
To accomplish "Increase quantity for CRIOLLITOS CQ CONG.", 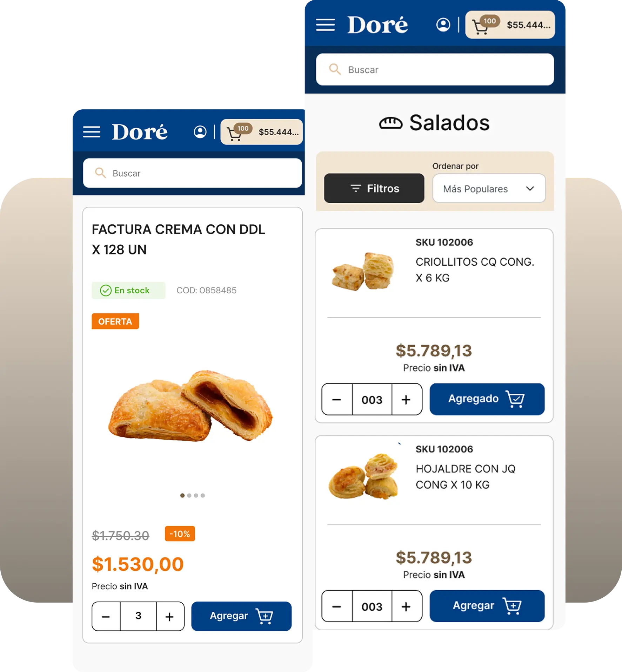I will pos(406,399).
